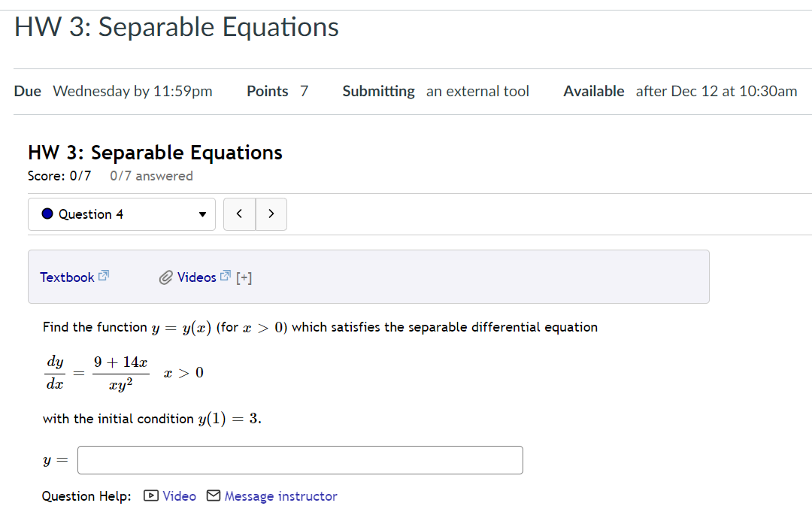Open the Message instructor link

[280, 496]
